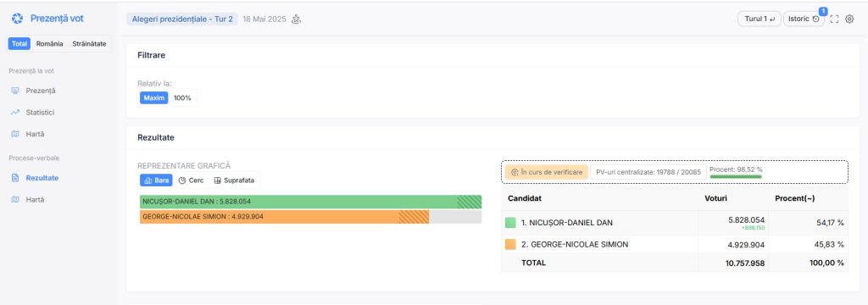Click the ballot icon beside 18 Mai 2025
The image size is (868, 305).
click(x=296, y=19)
